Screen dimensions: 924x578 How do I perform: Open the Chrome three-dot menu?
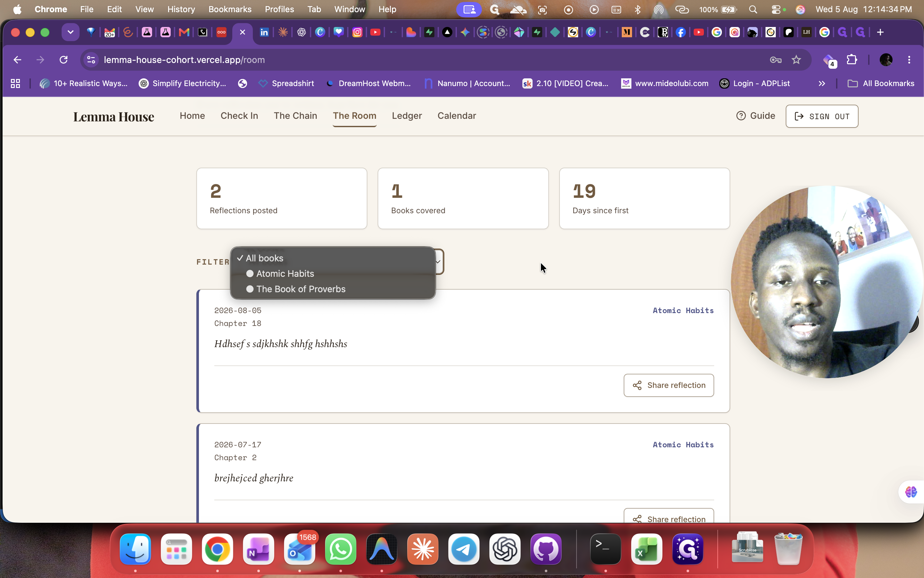[x=909, y=60]
